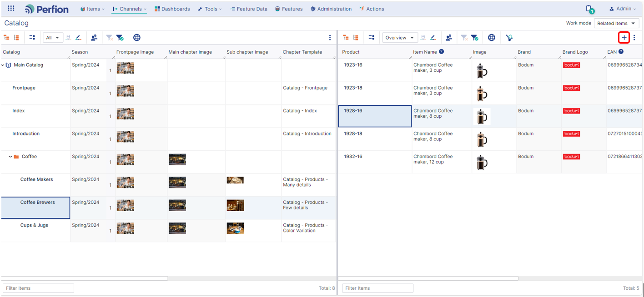Open Cups & Jugs sub chapter image

pyautogui.click(x=235, y=228)
